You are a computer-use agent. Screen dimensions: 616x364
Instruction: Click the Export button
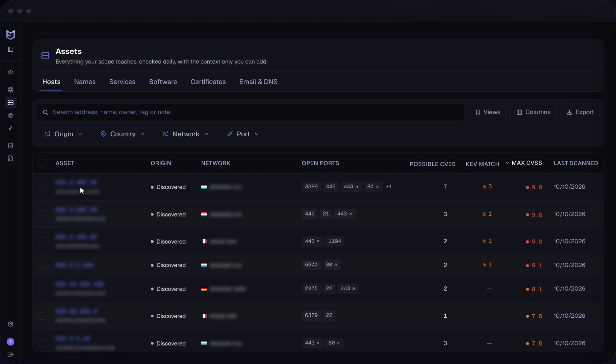580,113
